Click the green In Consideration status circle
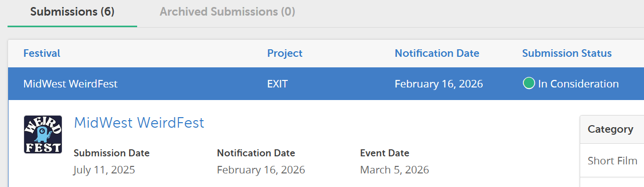 [x=528, y=84]
